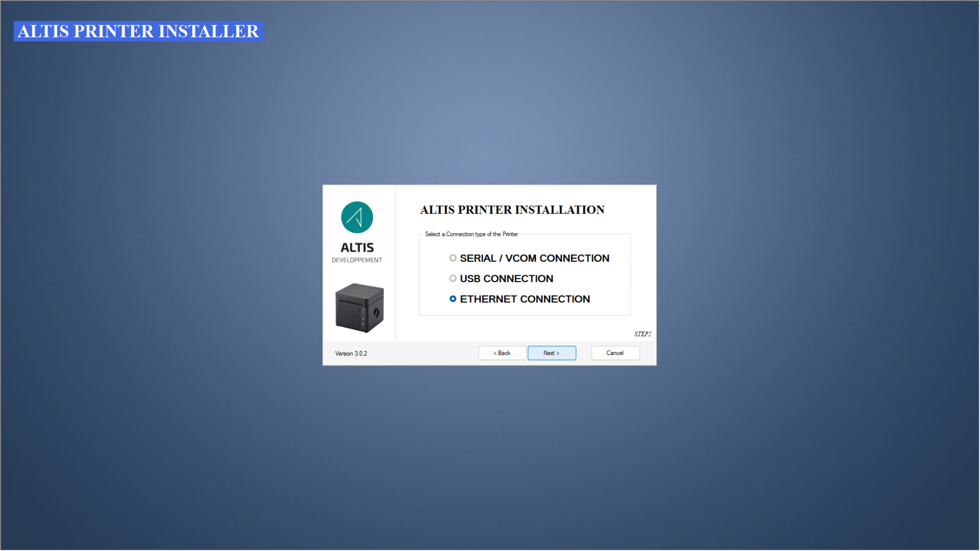Click the STEP2 indicator text
This screenshot has width=980, height=551.
coord(642,334)
